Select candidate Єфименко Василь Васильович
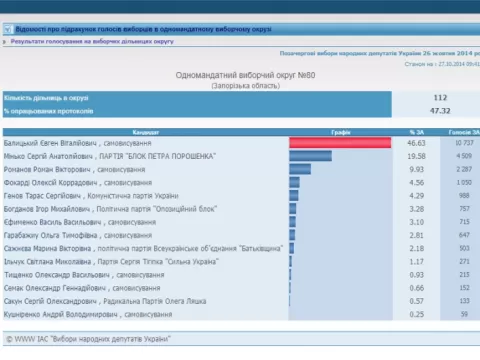The width and height of the screenshot is (480, 360). [52, 222]
